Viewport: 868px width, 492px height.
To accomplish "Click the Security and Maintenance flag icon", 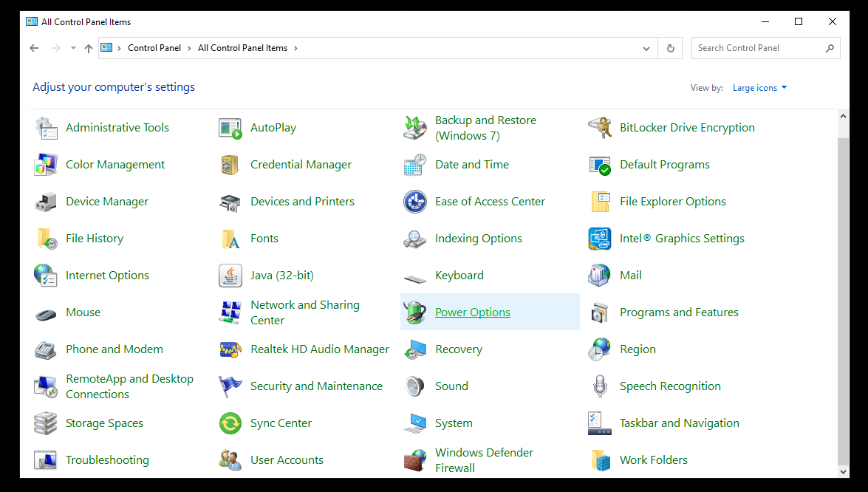I will tap(230, 386).
